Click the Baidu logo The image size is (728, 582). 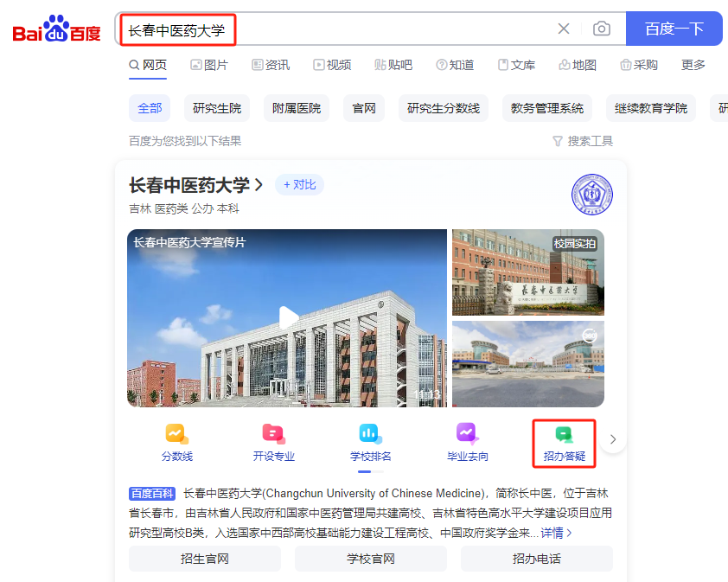pyautogui.click(x=56, y=29)
